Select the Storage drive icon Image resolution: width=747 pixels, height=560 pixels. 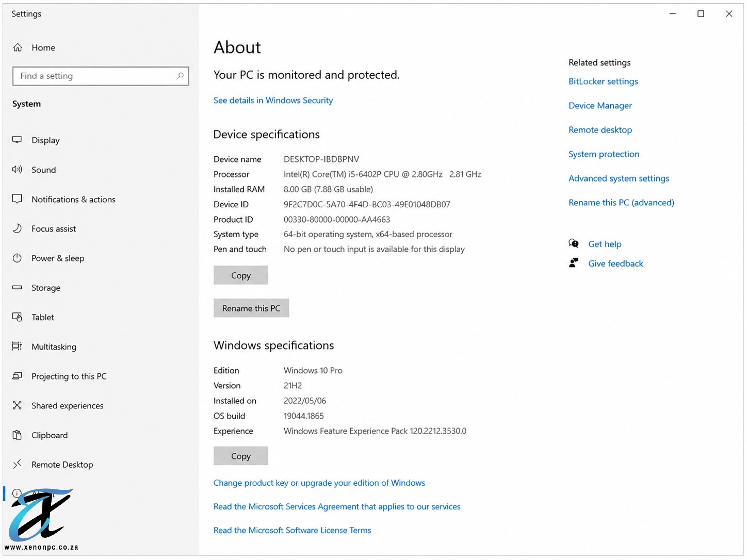click(17, 287)
